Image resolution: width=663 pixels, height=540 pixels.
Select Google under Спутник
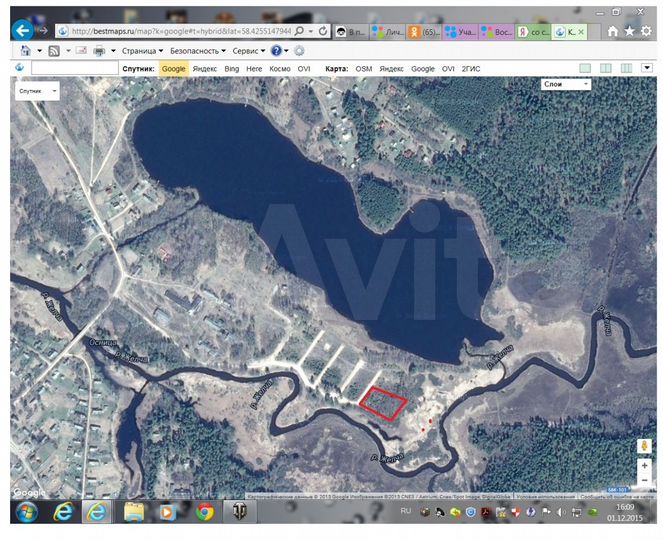(x=174, y=69)
